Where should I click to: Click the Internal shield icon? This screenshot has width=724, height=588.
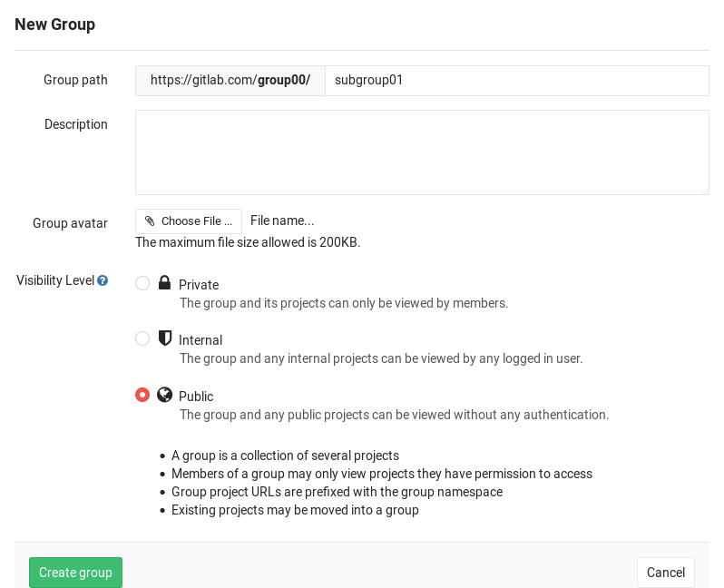164,338
